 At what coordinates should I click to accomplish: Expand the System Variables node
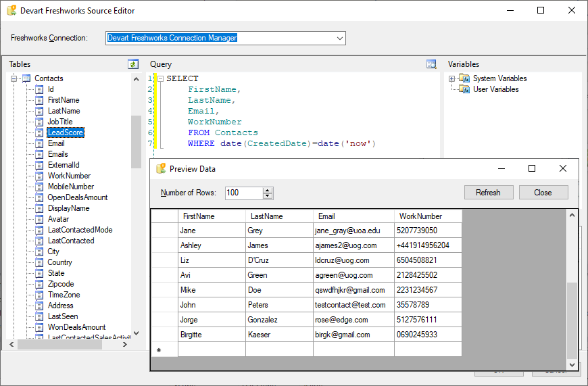click(x=451, y=78)
